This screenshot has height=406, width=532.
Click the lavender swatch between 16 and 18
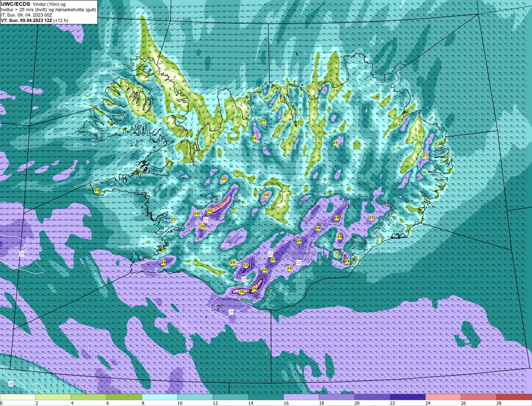tap(301, 397)
